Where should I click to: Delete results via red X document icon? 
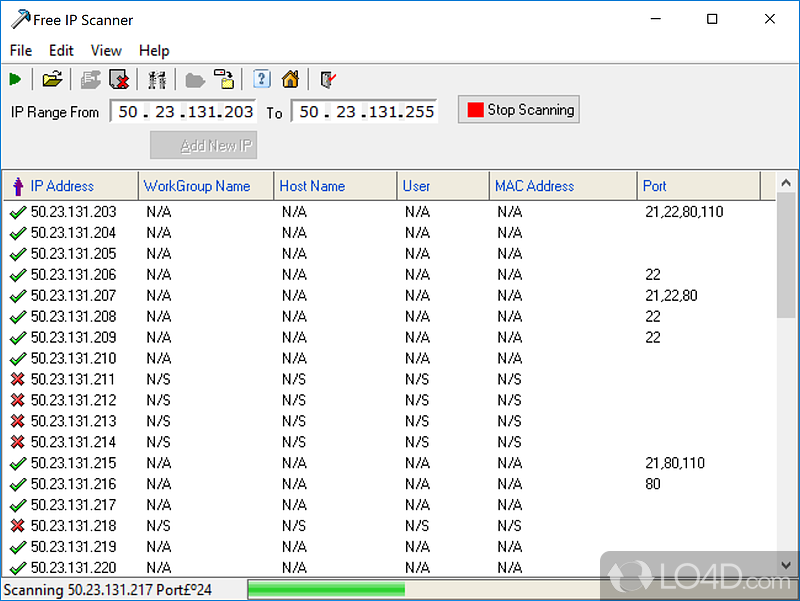[x=119, y=79]
